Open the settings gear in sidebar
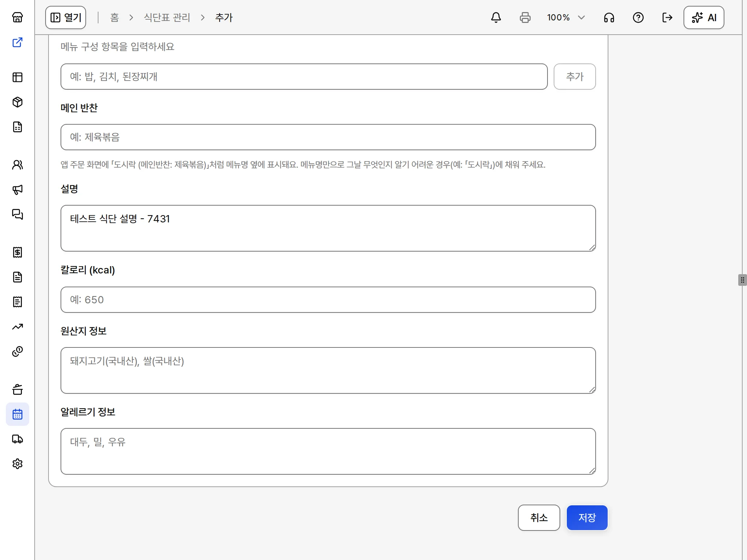This screenshot has width=747, height=560. pos(18,464)
